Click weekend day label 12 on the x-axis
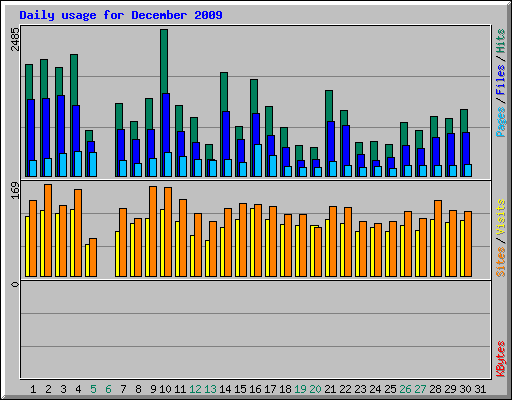Screen dimensions: 512x400 [195, 389]
